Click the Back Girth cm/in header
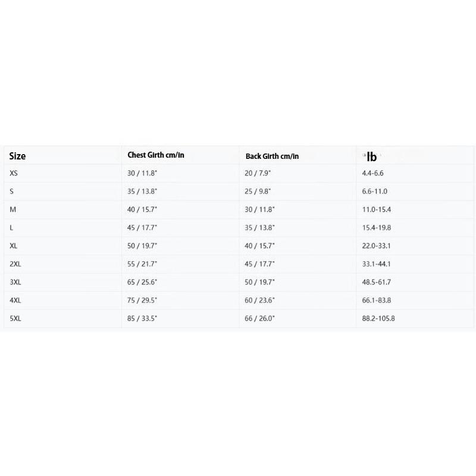This screenshot has height=476, width=476. (x=272, y=156)
